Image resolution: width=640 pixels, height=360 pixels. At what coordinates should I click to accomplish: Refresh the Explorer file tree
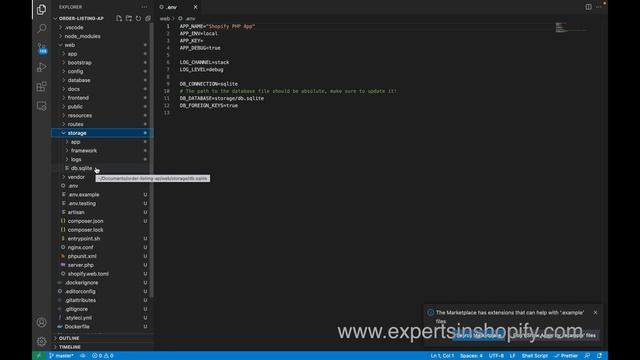click(x=138, y=18)
